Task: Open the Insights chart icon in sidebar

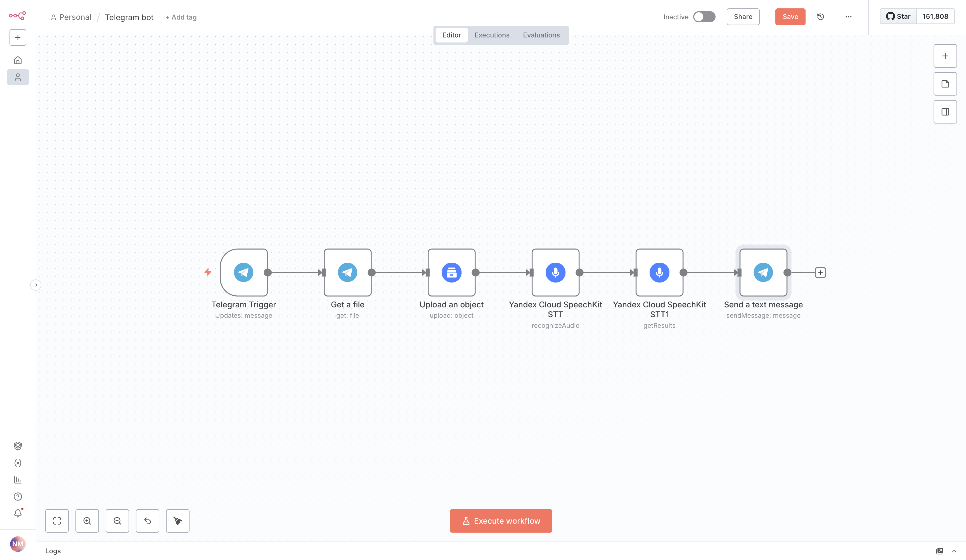Action: (18, 480)
